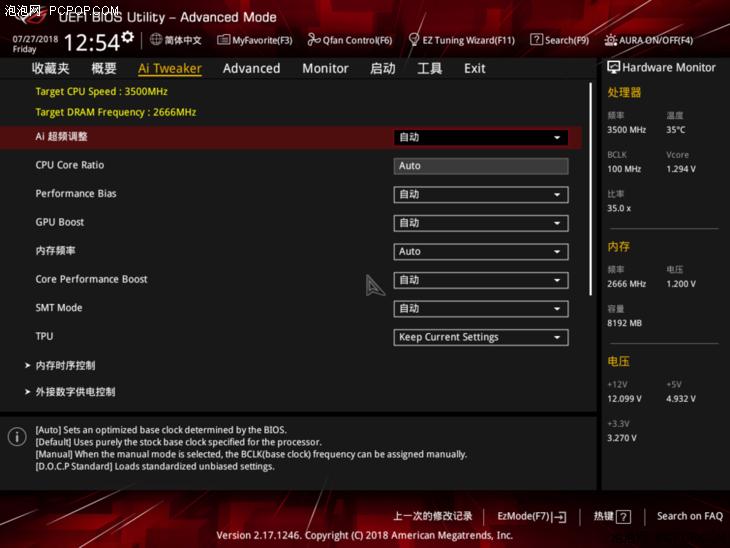This screenshot has height=548, width=730.
Task: Open the Ai 超频调整 dropdown
Action: click(480, 137)
